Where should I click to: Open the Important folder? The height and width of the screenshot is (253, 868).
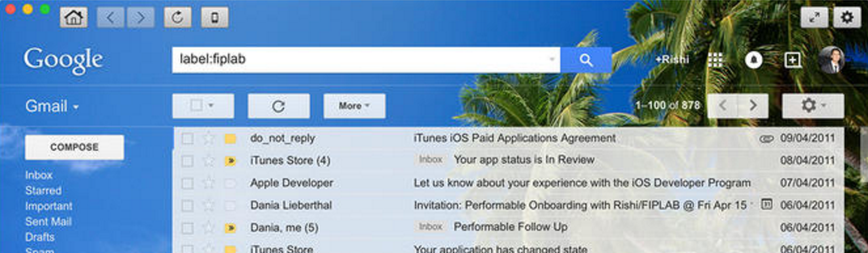pyautogui.click(x=48, y=206)
